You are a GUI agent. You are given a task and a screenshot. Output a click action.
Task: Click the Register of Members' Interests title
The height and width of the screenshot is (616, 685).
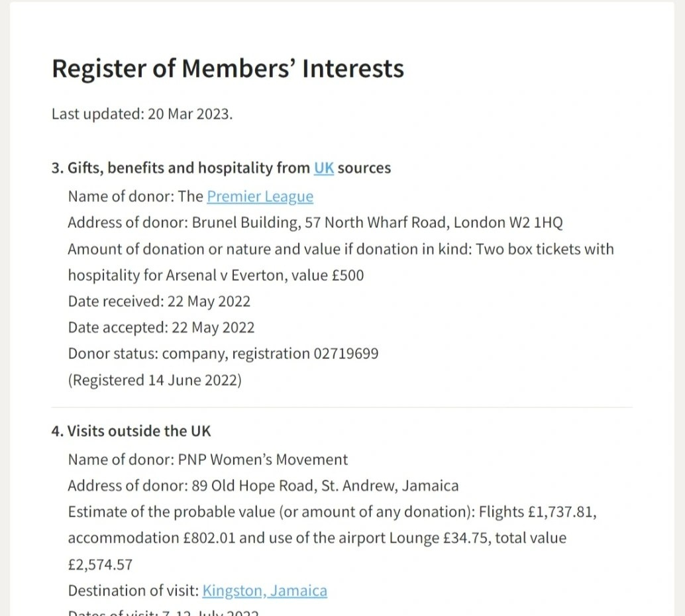(228, 69)
